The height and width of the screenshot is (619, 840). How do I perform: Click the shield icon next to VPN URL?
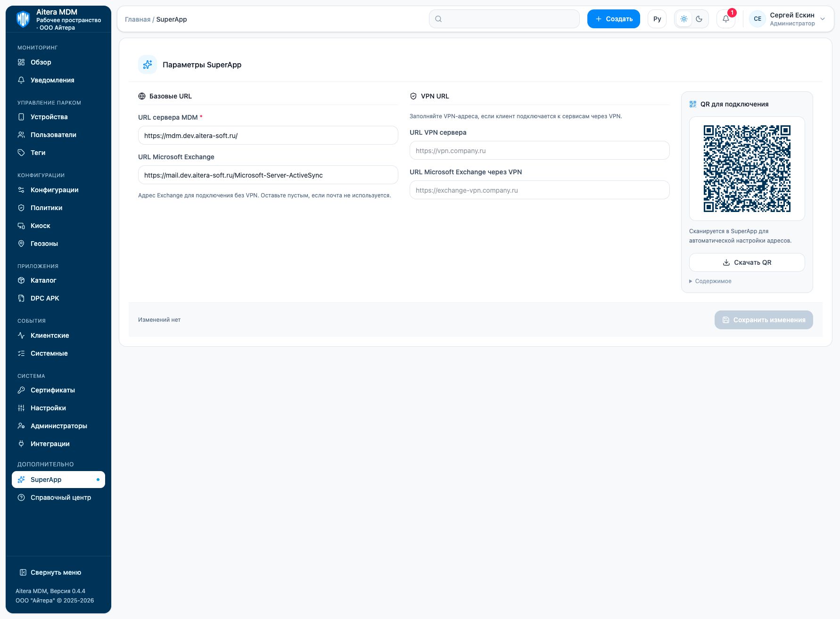tap(413, 96)
